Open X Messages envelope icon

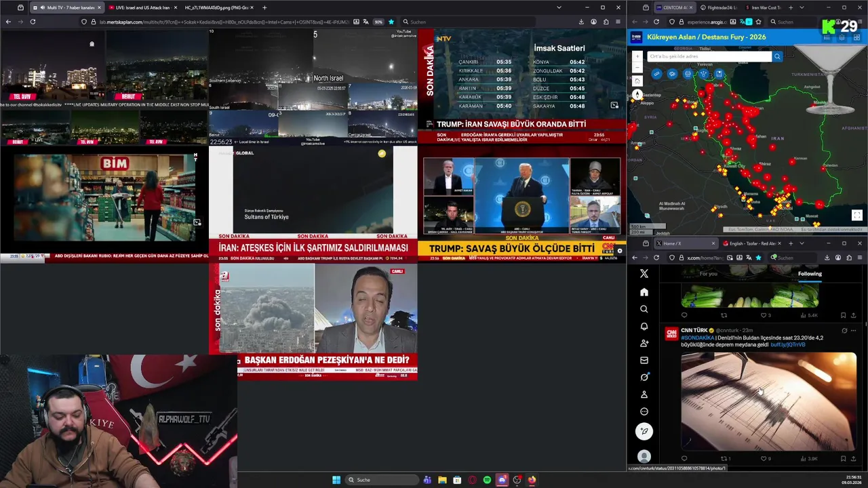pyautogui.click(x=644, y=360)
